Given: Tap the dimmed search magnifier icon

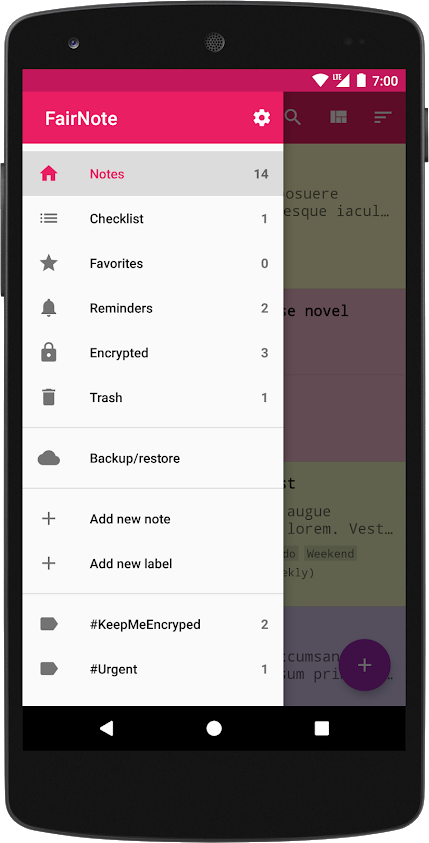Looking at the screenshot, I should (x=292, y=117).
